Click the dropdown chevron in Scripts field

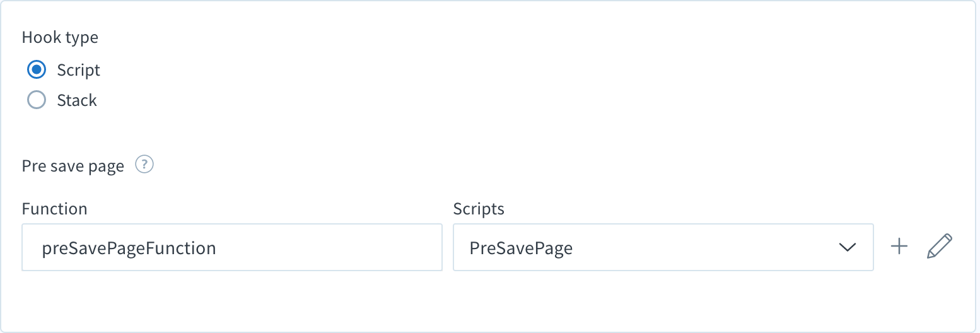(x=848, y=247)
